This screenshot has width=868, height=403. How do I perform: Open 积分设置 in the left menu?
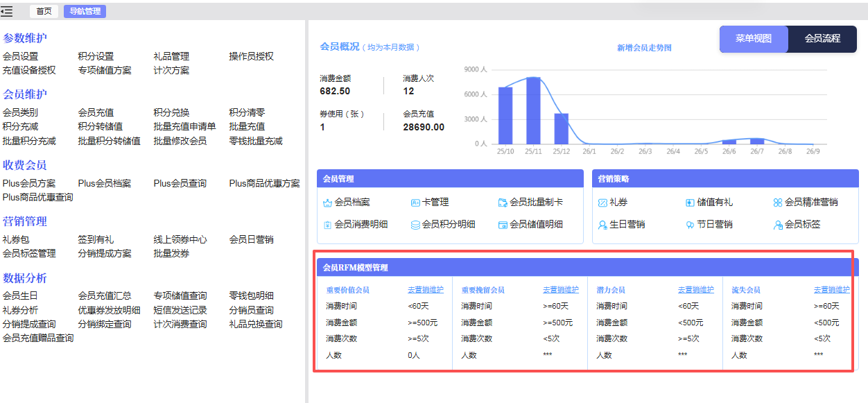point(96,56)
